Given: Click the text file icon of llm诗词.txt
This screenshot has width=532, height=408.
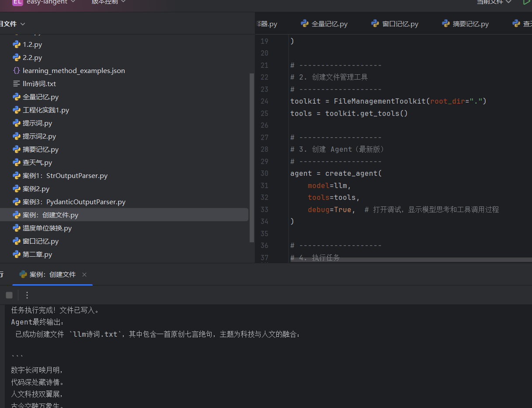Looking at the screenshot, I should (x=17, y=84).
